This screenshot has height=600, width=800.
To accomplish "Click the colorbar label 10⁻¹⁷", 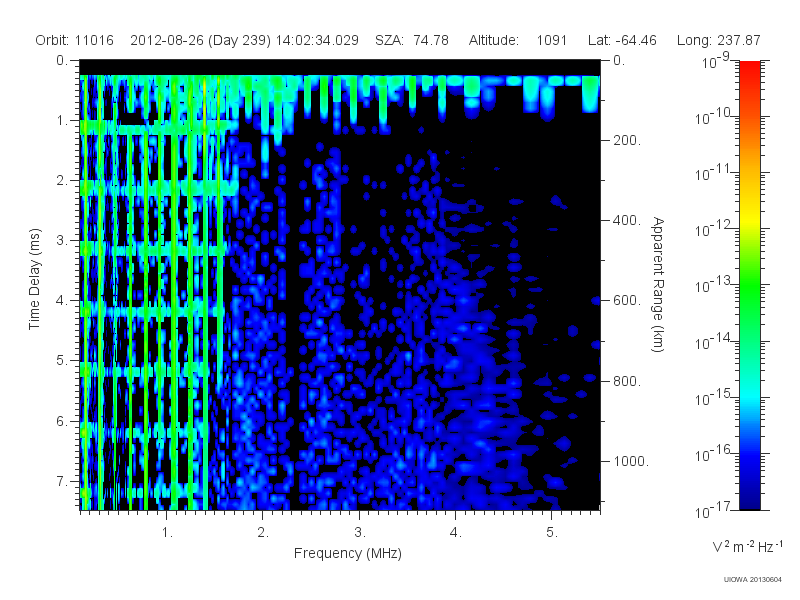I will point(713,510).
